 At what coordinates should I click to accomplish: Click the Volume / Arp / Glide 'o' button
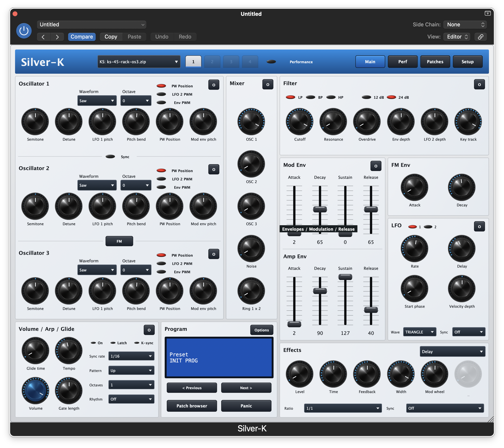tap(149, 330)
